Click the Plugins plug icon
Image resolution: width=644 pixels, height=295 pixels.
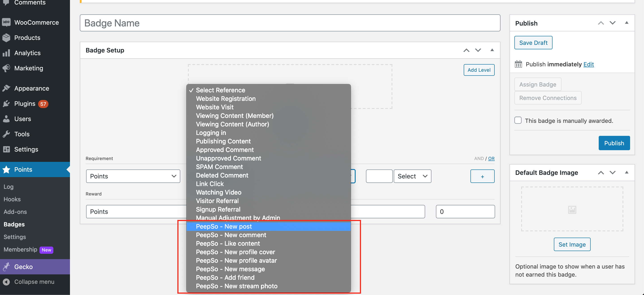point(6,104)
